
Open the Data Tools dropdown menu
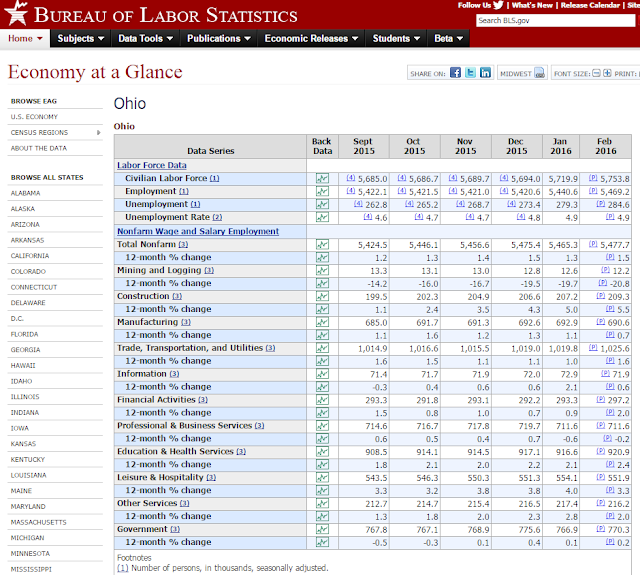click(x=145, y=38)
